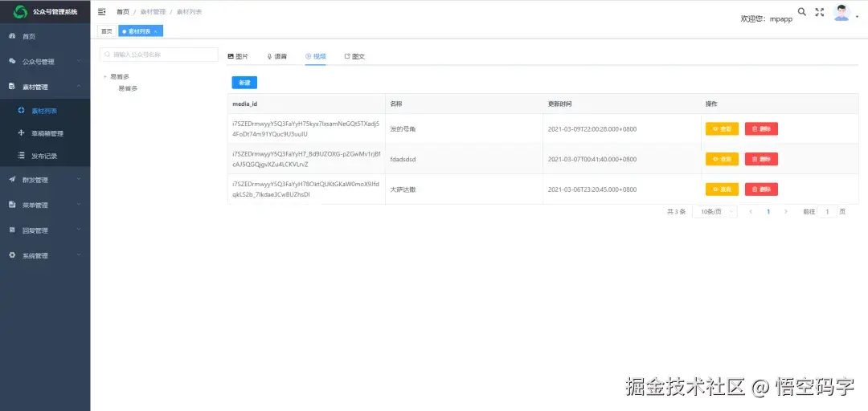Click the name cell 大萨达撒
Screen dimensions: 868x411
click(x=403, y=189)
